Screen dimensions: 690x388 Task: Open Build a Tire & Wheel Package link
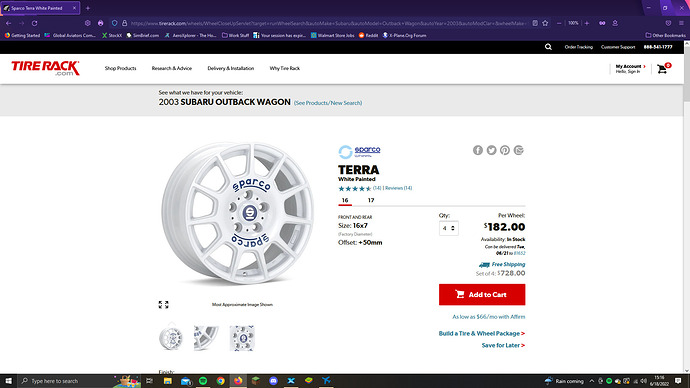[x=481, y=333]
